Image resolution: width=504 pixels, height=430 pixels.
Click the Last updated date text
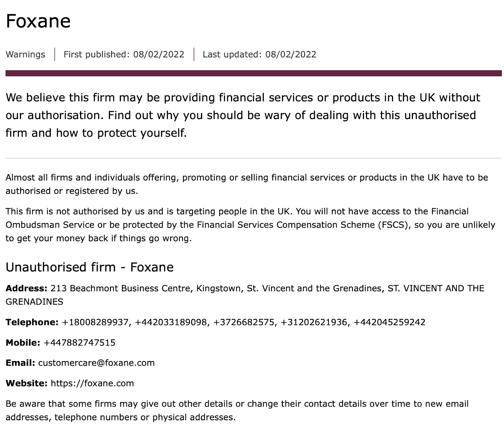(x=259, y=54)
